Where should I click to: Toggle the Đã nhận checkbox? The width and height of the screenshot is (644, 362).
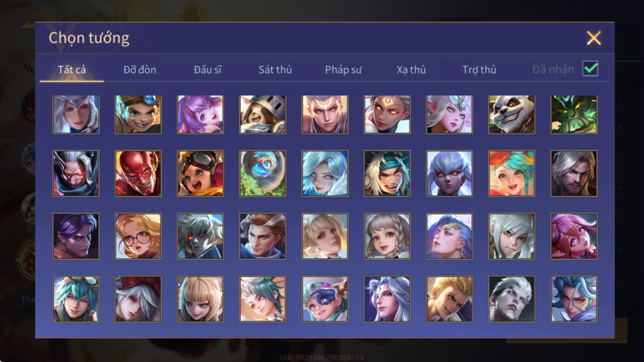[590, 68]
